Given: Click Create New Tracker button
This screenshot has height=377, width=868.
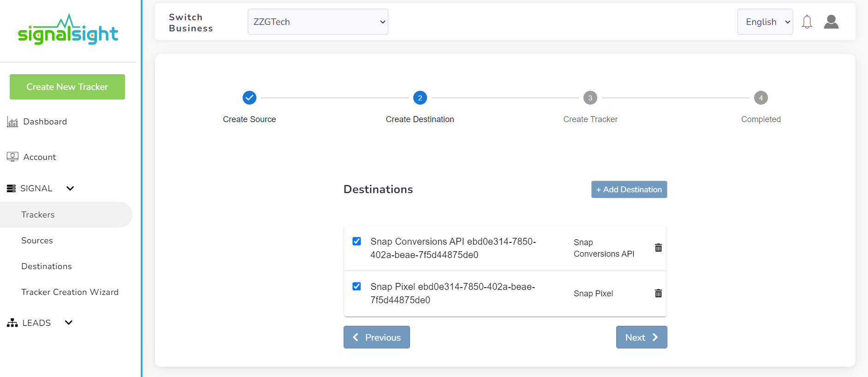Looking at the screenshot, I should pos(67,87).
